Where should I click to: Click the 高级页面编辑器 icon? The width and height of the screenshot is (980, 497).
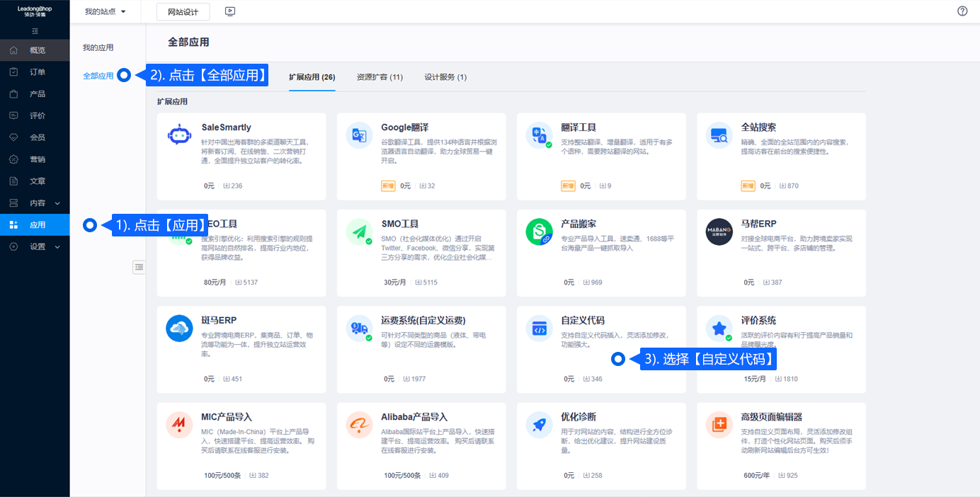tap(719, 425)
